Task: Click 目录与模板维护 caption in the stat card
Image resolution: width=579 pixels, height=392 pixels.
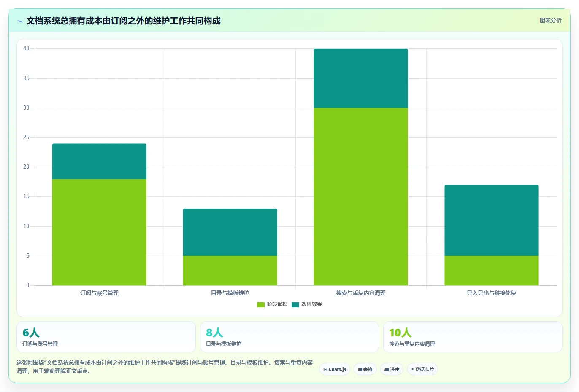Action: pyautogui.click(x=224, y=344)
